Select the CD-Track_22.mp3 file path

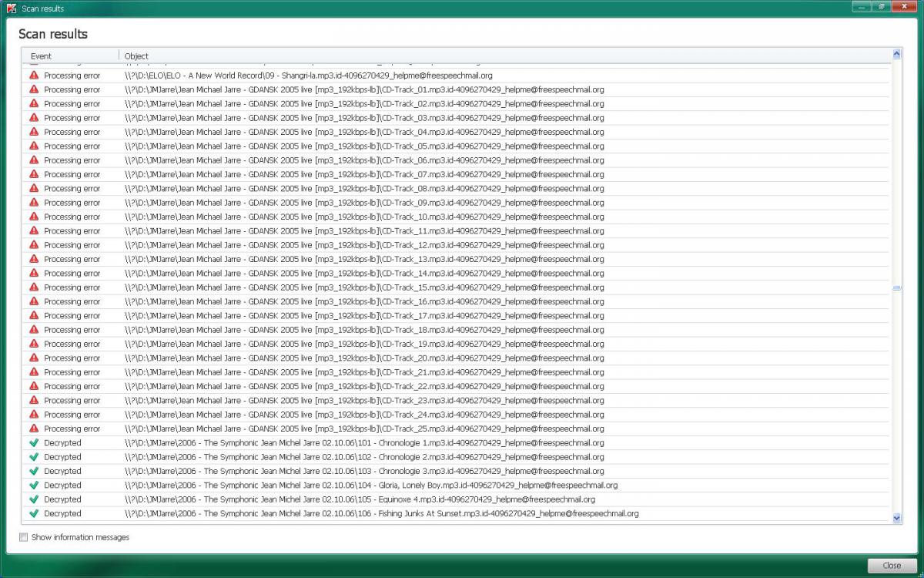pyautogui.click(x=364, y=386)
